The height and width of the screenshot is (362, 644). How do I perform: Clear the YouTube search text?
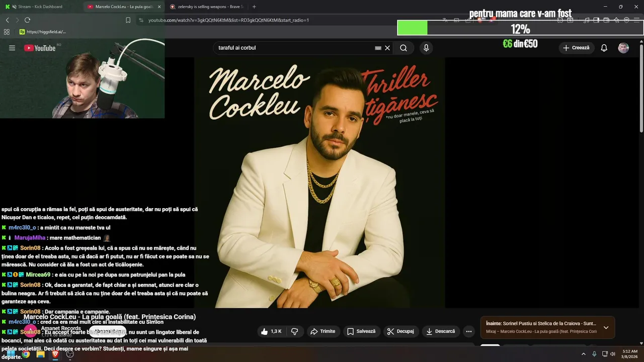click(387, 48)
